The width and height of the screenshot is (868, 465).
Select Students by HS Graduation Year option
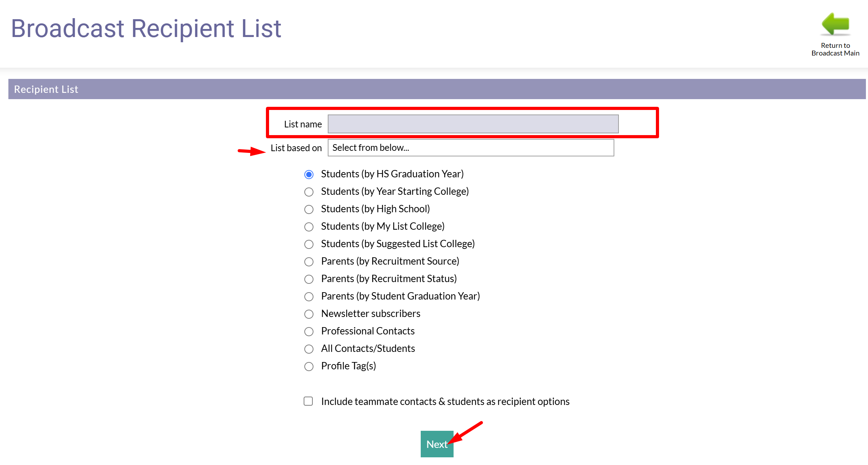[309, 174]
